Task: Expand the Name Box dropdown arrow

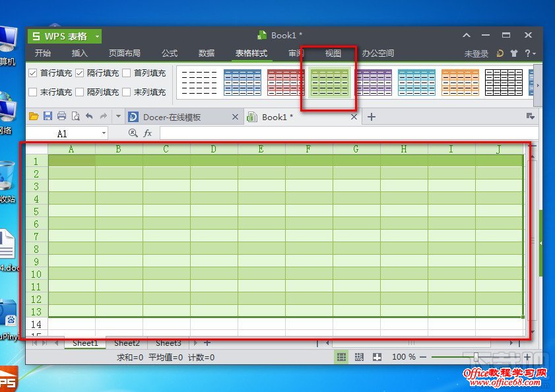Action: [104, 133]
